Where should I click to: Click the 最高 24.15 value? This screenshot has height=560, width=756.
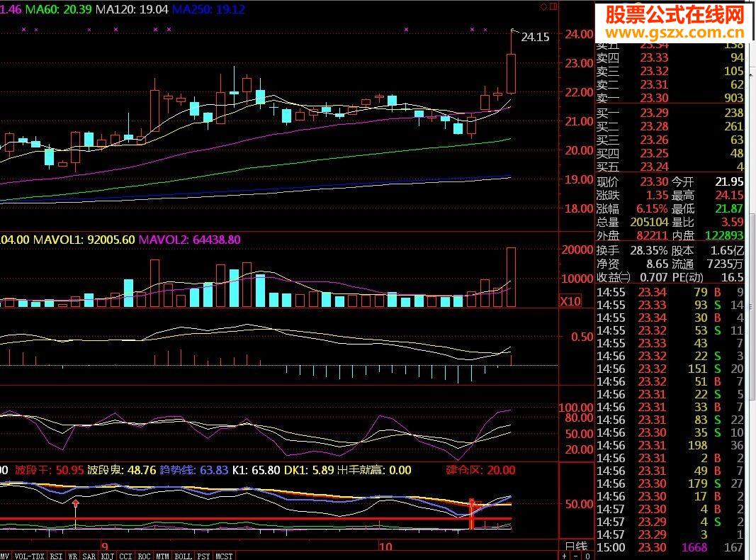click(729, 196)
